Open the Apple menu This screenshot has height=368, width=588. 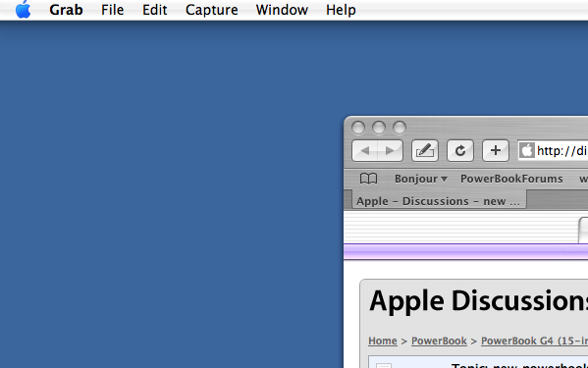pos(24,10)
